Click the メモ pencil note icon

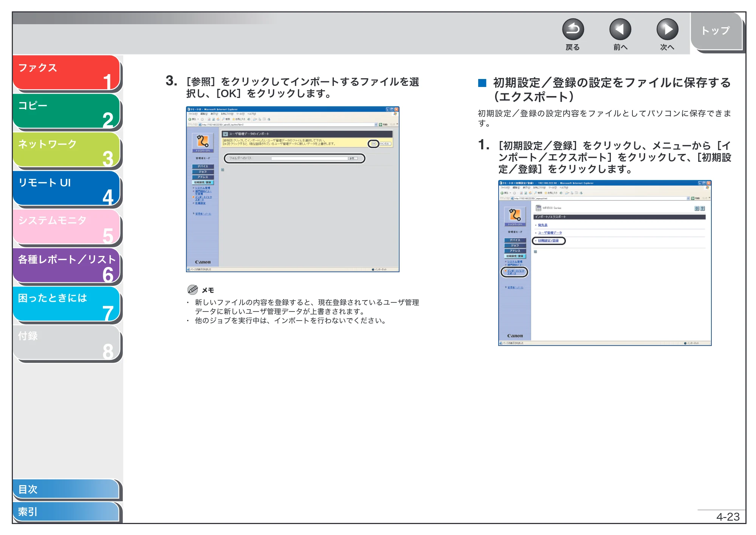[192, 290]
